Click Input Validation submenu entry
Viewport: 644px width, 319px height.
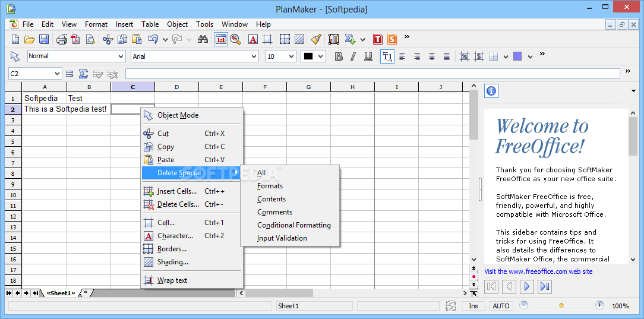(282, 238)
